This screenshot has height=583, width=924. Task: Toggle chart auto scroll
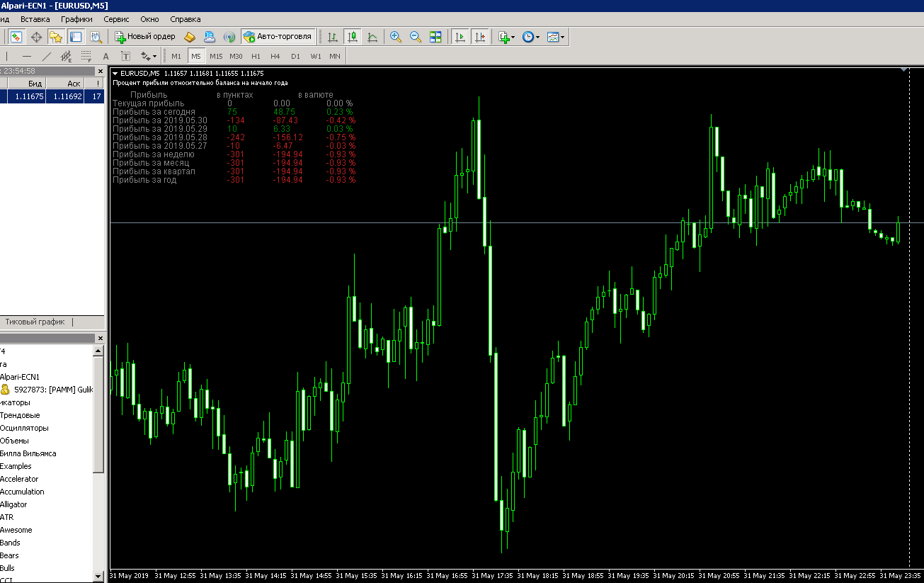click(460, 37)
